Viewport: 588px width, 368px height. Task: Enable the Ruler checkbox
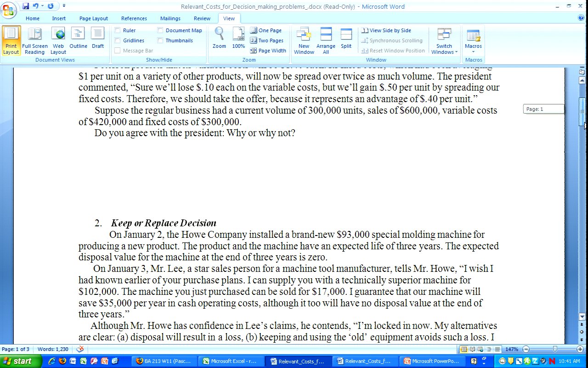click(x=118, y=30)
